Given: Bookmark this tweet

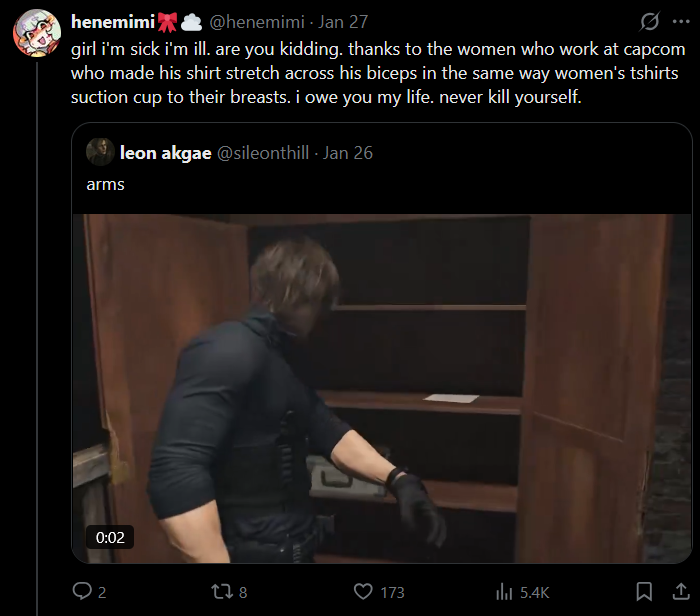Looking at the screenshot, I should coord(644,591).
